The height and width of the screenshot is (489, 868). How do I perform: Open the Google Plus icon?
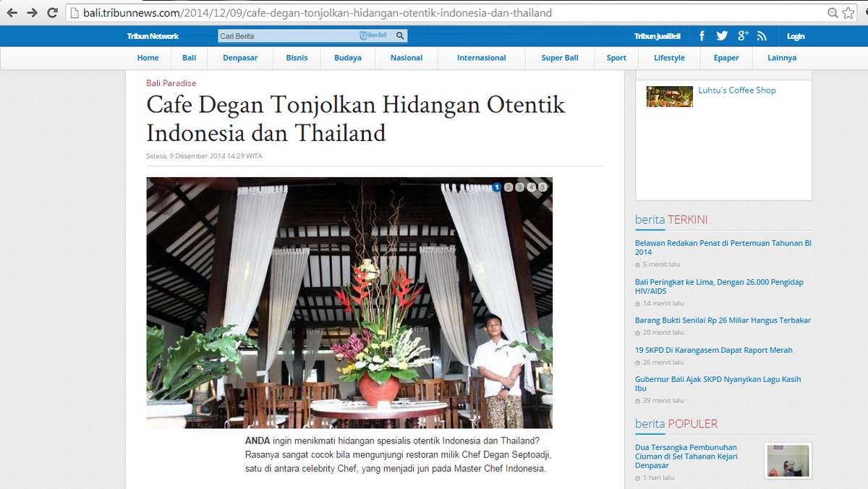(743, 36)
